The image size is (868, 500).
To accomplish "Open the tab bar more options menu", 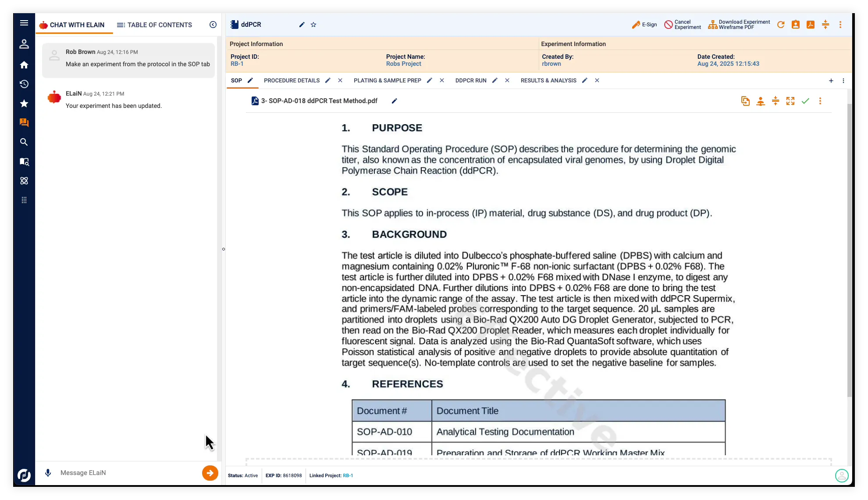I will 843,80.
